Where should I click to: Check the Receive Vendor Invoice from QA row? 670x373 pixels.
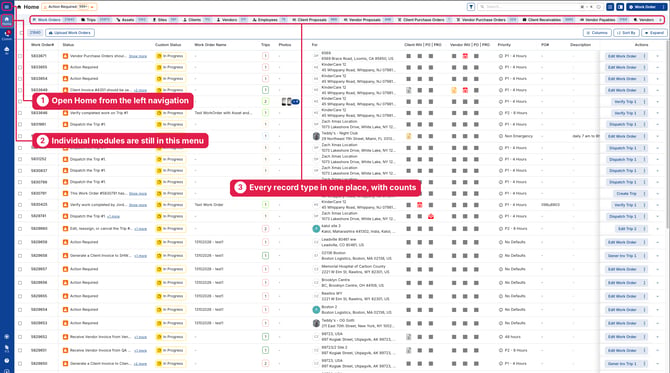coord(20,350)
